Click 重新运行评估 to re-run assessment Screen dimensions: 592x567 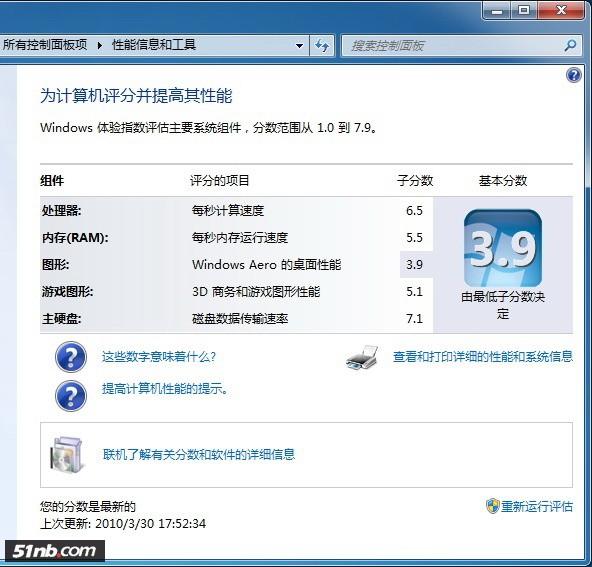[536, 506]
